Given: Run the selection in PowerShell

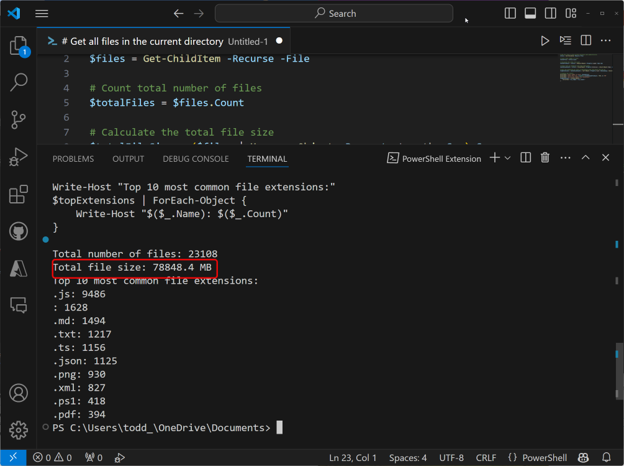Looking at the screenshot, I should tap(565, 41).
